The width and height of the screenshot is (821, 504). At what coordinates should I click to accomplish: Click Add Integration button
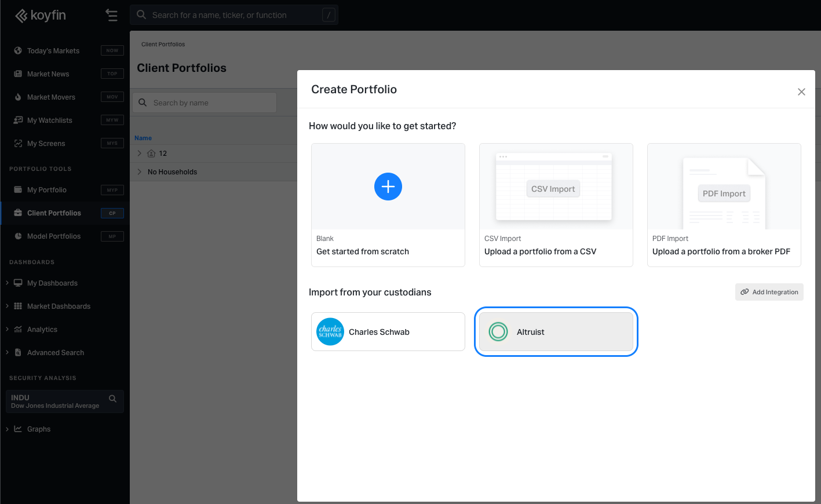(769, 292)
